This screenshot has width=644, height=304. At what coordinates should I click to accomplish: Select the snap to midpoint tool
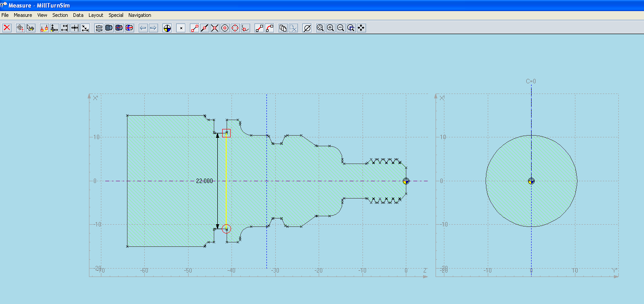click(204, 28)
